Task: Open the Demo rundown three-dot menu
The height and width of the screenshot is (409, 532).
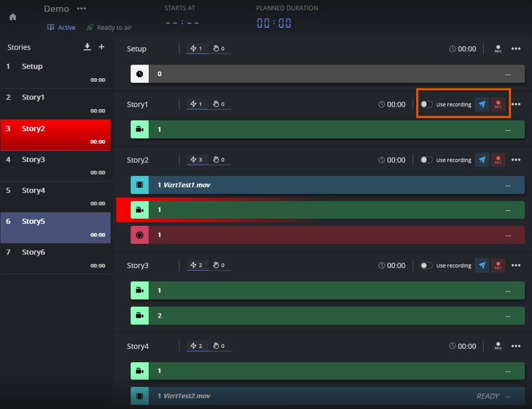Action: click(x=81, y=8)
